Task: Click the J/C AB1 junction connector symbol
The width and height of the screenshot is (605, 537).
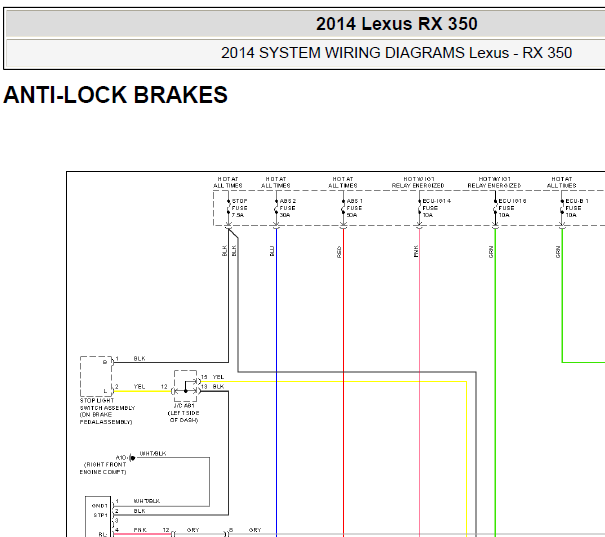Action: pos(186,386)
